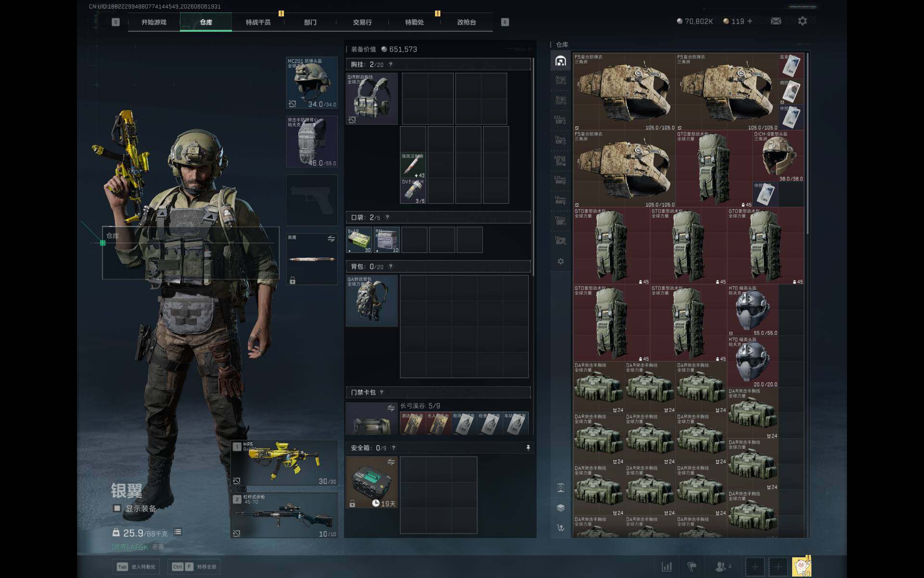The height and width of the screenshot is (578, 924).
Task: Toggle the pin on the 安全箱 header
Action: (x=528, y=448)
